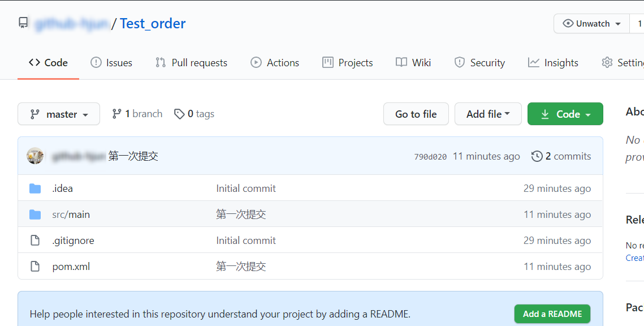Click the Unwatch button

point(591,23)
